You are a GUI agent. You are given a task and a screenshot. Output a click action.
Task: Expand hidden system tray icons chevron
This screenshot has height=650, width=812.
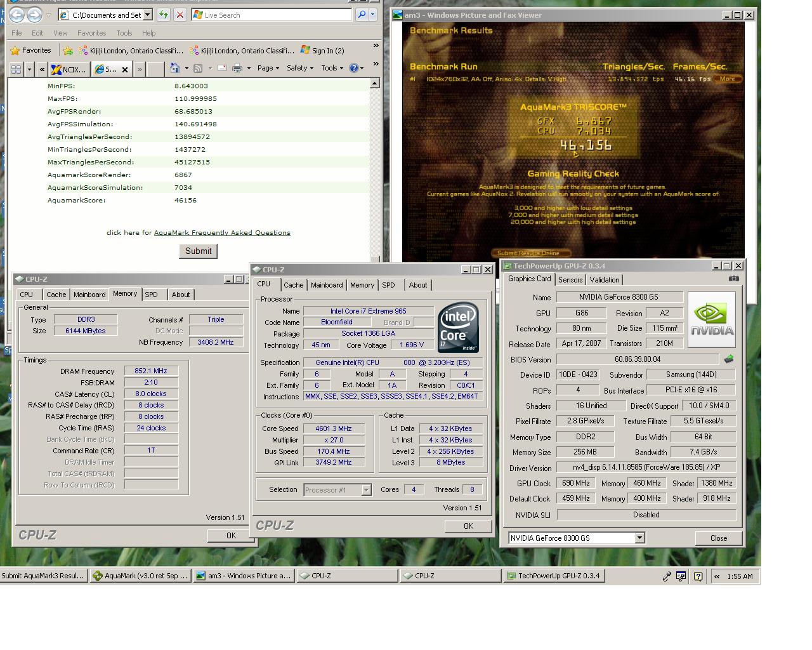(717, 576)
